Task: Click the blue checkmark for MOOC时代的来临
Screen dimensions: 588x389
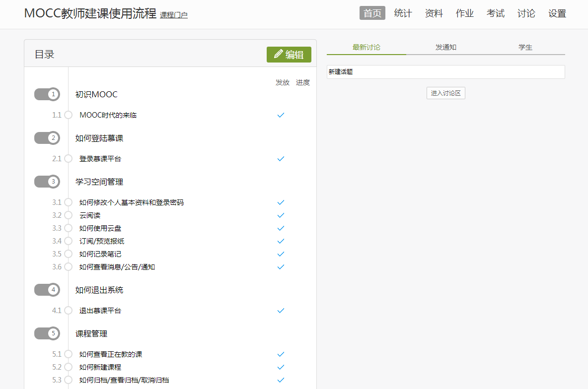Action: click(x=281, y=115)
